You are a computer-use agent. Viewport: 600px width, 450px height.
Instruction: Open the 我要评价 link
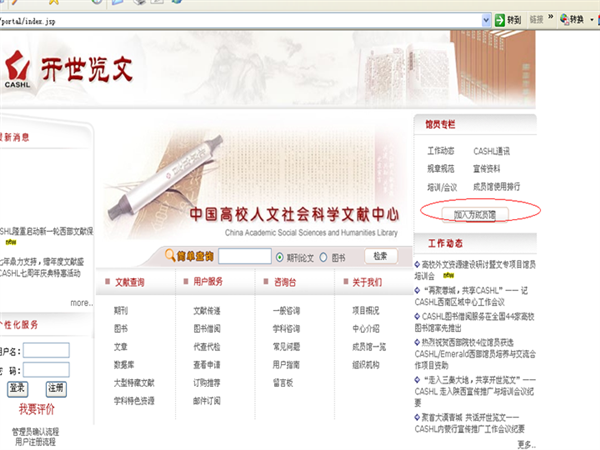click(37, 409)
